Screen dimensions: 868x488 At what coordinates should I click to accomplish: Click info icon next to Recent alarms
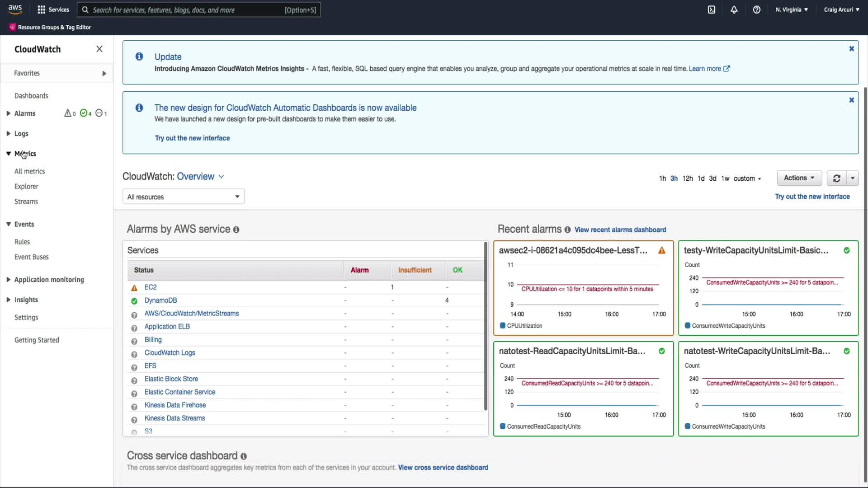[x=567, y=230]
